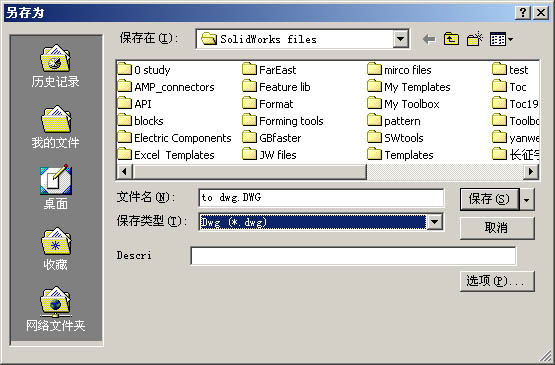
Task: Go to 桌面 (Desktop) location
Action: [56, 188]
